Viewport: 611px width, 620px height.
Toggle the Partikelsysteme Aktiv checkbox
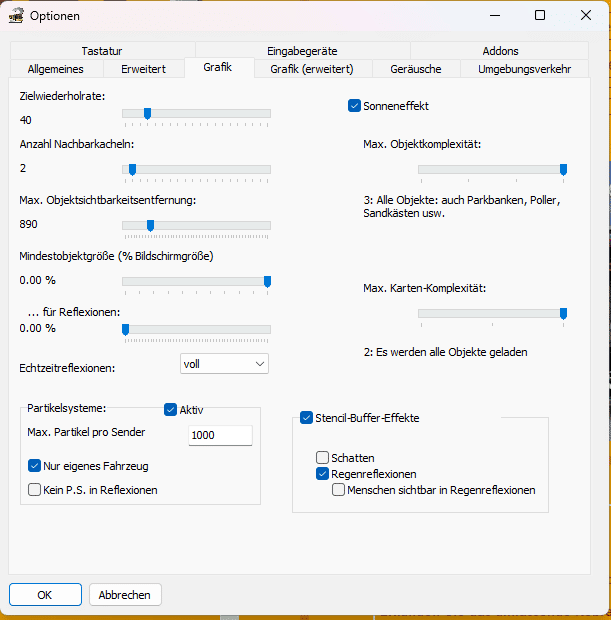click(170, 409)
